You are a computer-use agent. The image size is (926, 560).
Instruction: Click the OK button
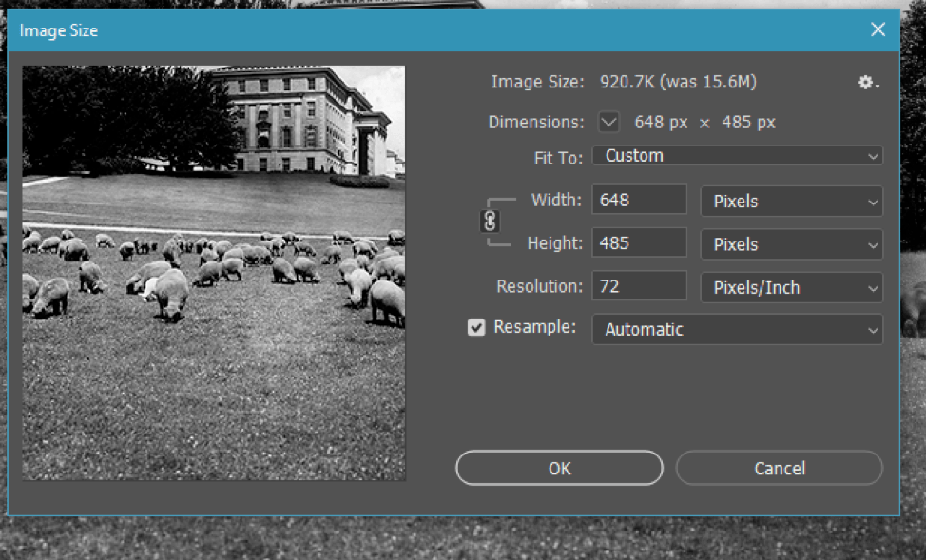(559, 468)
